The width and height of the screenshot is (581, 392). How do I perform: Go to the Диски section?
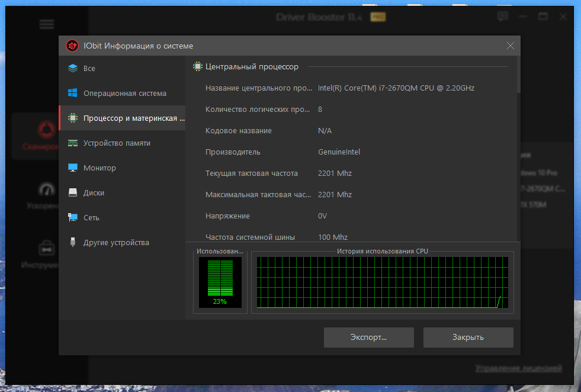(122, 192)
